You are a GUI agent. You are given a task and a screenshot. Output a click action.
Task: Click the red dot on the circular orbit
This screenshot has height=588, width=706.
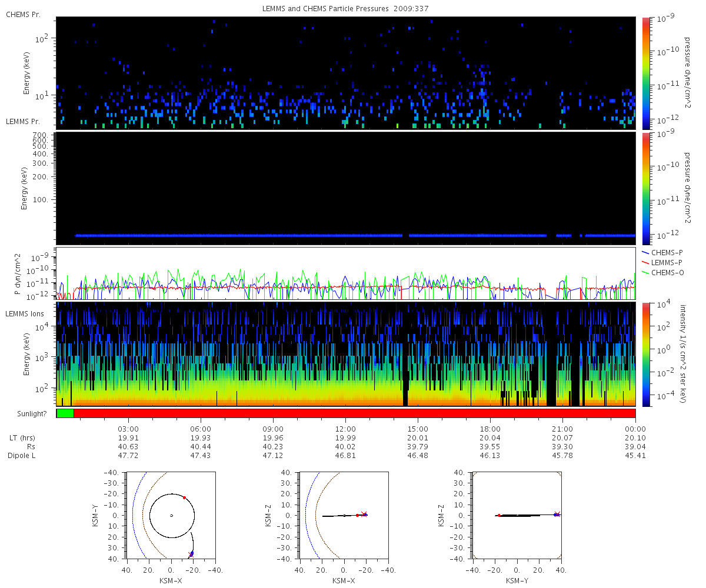point(184,497)
